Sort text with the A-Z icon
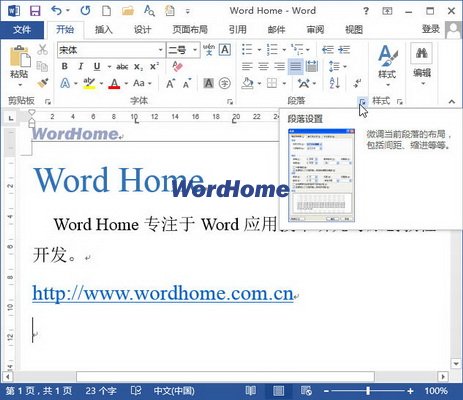Viewport: 463px width, 400px height. (x=334, y=83)
